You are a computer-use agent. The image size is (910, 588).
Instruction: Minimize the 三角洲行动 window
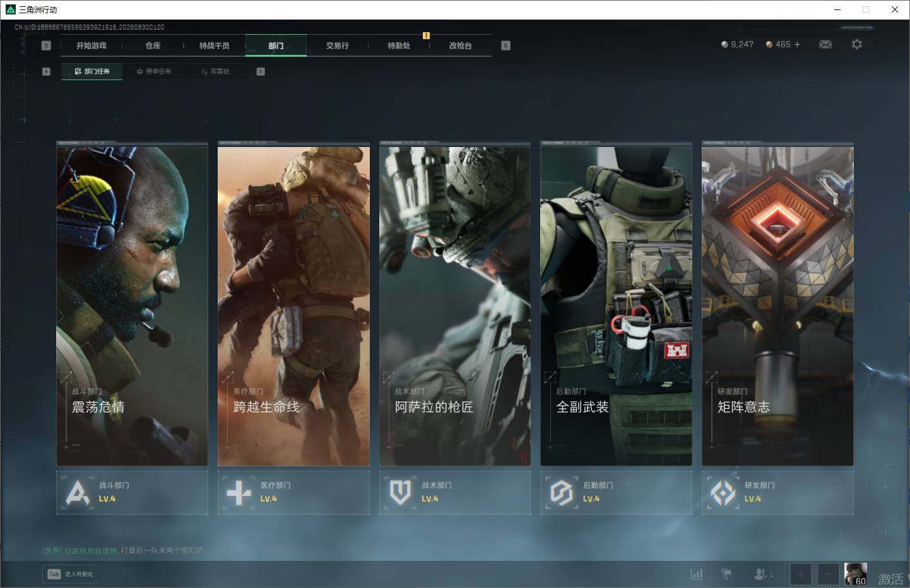point(837,9)
